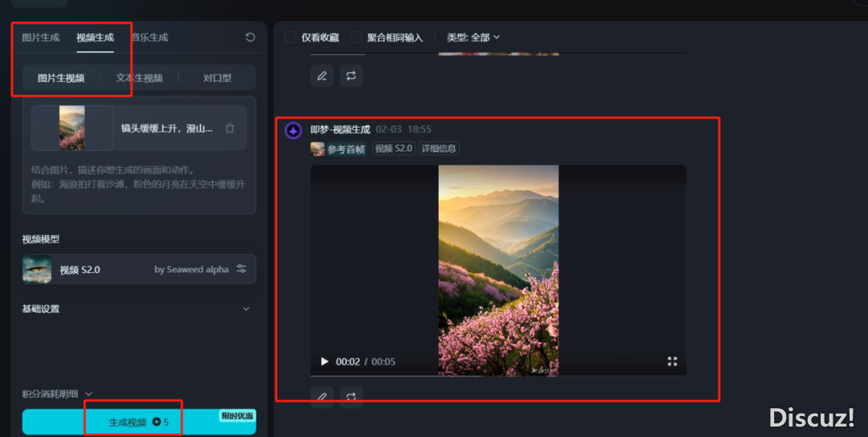
Task: Click the 视频 S2.0 tag on the post
Action: tap(394, 149)
